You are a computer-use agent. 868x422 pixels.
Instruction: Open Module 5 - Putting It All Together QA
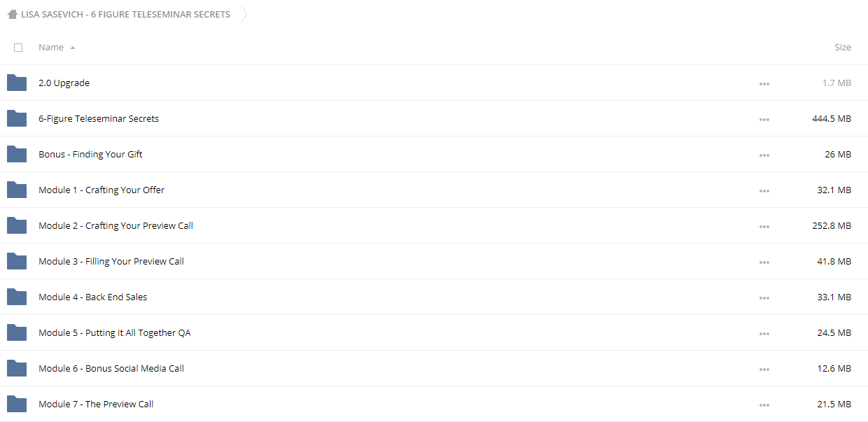pos(115,332)
